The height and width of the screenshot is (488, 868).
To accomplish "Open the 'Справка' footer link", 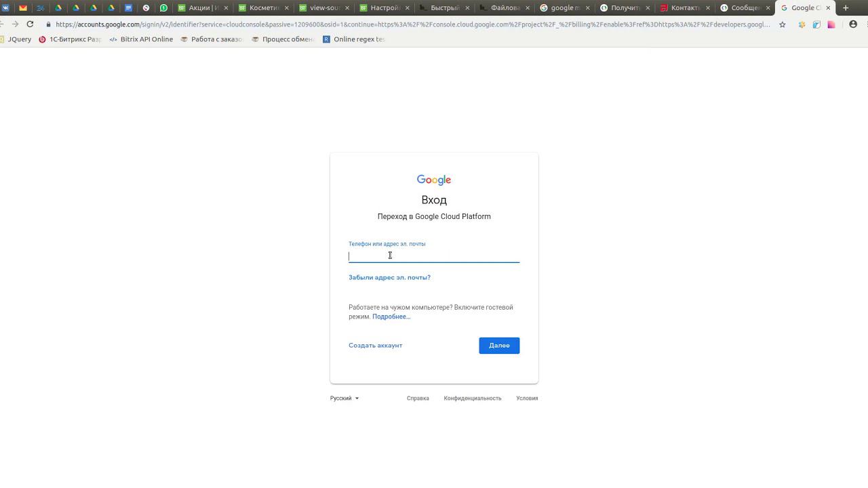I will click(x=418, y=398).
